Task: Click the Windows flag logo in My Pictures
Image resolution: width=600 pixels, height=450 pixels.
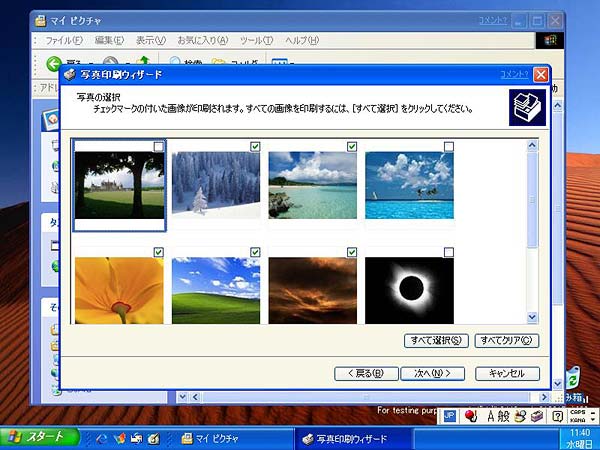Action: click(x=549, y=41)
